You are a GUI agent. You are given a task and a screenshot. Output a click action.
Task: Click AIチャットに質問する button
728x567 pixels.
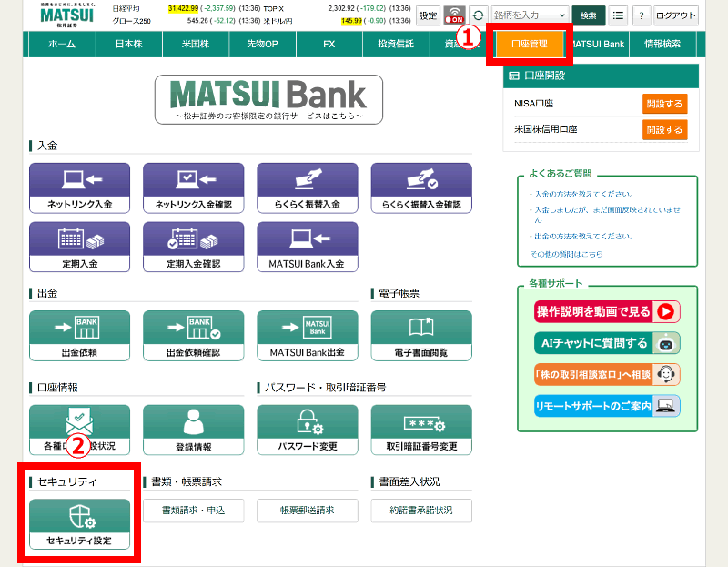tap(607, 343)
